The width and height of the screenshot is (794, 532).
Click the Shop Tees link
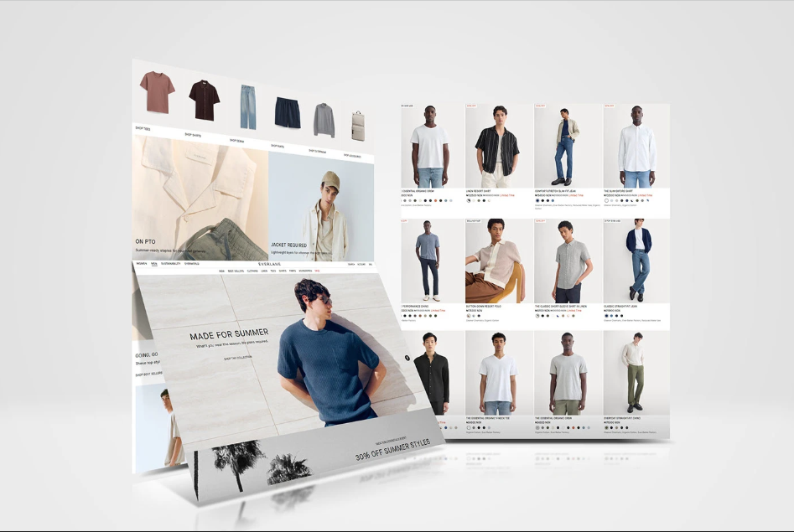[x=143, y=128]
